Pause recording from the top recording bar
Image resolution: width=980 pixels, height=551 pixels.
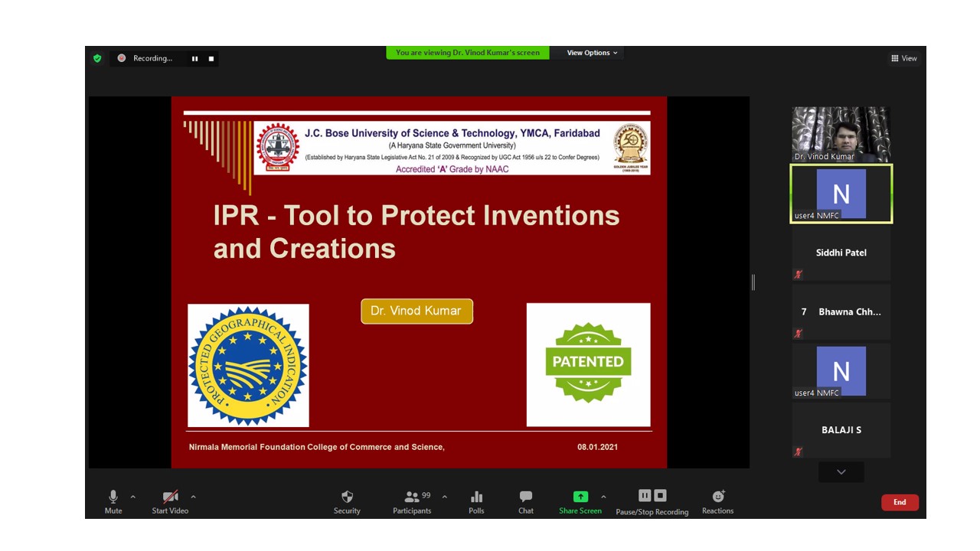194,58
